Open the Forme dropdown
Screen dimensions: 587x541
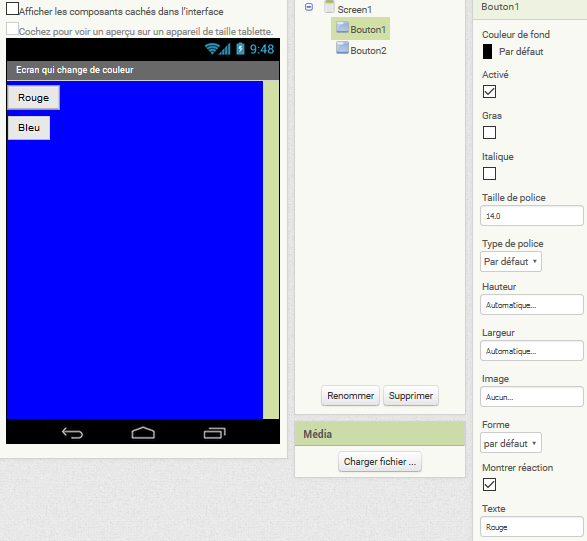pyautogui.click(x=511, y=443)
